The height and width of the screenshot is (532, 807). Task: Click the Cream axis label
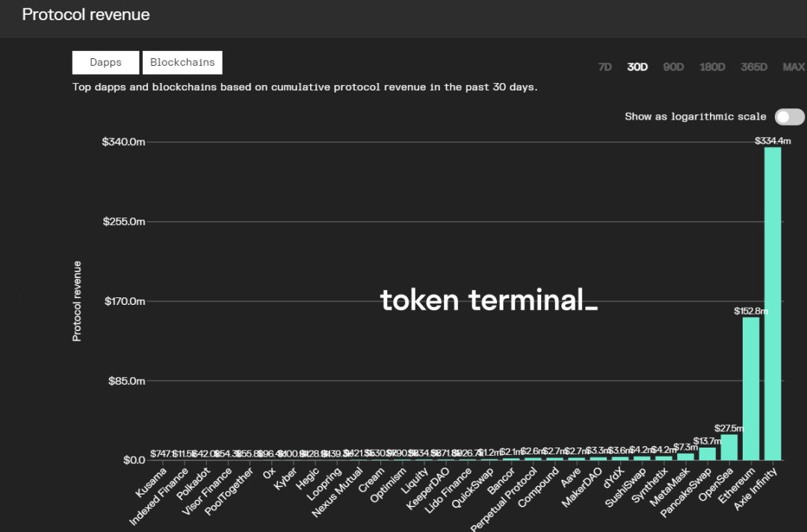pyautogui.click(x=371, y=480)
